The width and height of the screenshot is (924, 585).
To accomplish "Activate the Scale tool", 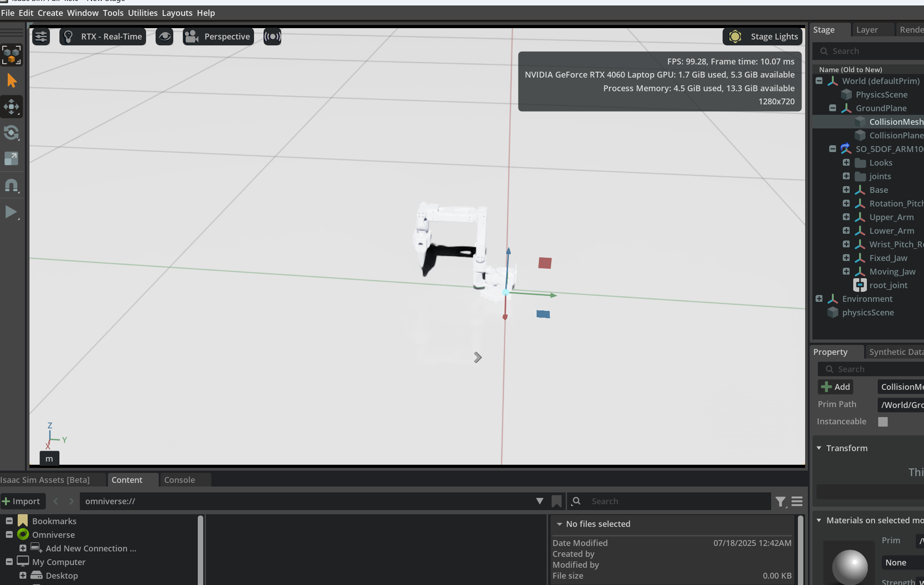I will 11,159.
